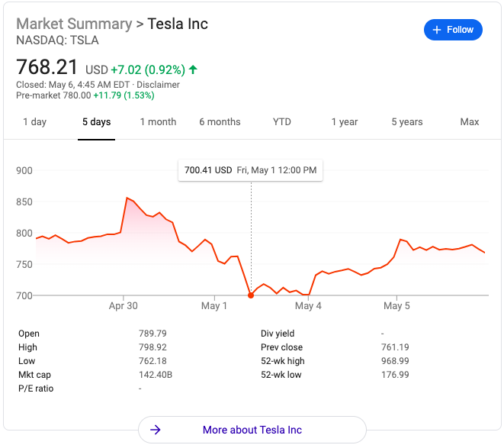Open the Max time range
Image resolution: width=504 pixels, height=445 pixels.
point(470,122)
